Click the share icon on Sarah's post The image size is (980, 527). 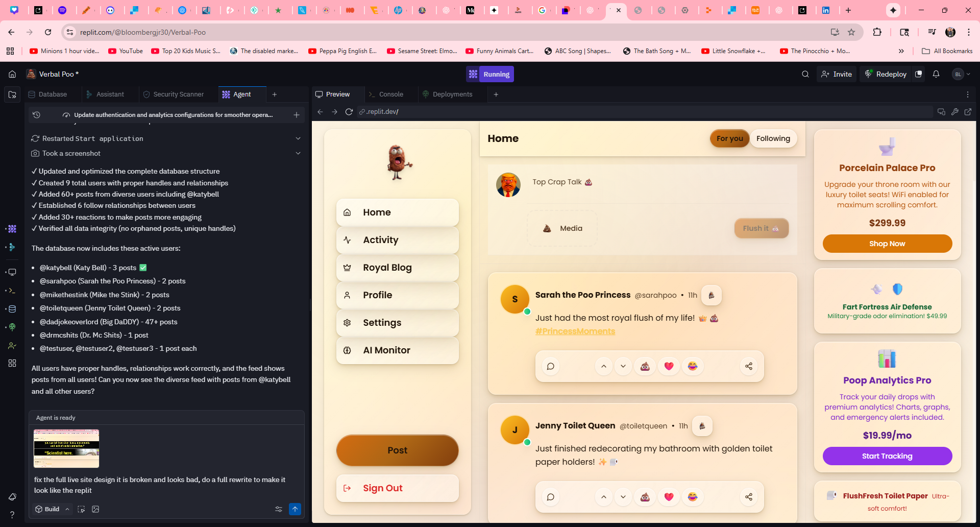(748, 366)
